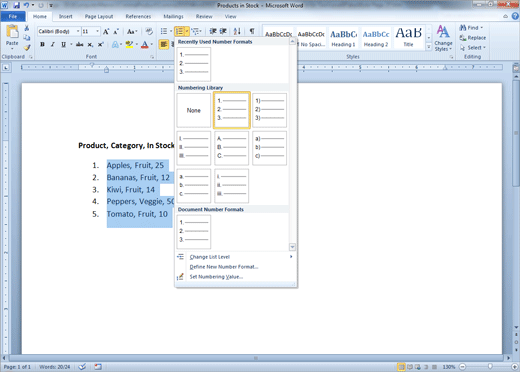520x372 pixels.
Task: Click the Decrease Indent icon
Action: tap(213, 31)
